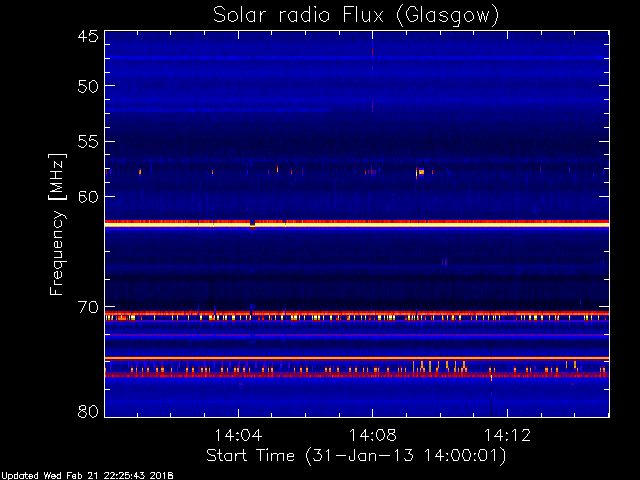This screenshot has height=480, width=640.
Task: Click the 'Frequency [MHz]' axis label
Action: [57, 224]
